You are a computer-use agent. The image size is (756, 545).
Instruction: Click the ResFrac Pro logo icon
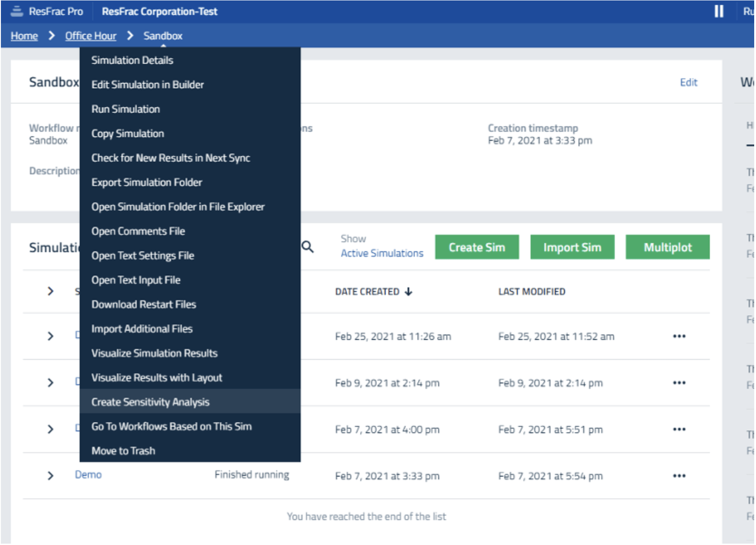coord(17,11)
